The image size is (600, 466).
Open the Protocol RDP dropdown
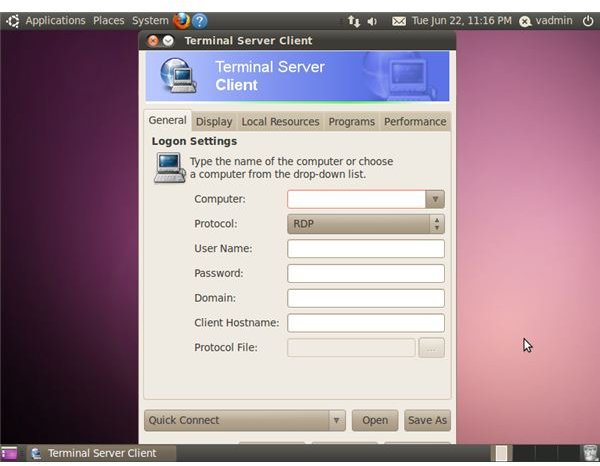pyautogui.click(x=366, y=224)
